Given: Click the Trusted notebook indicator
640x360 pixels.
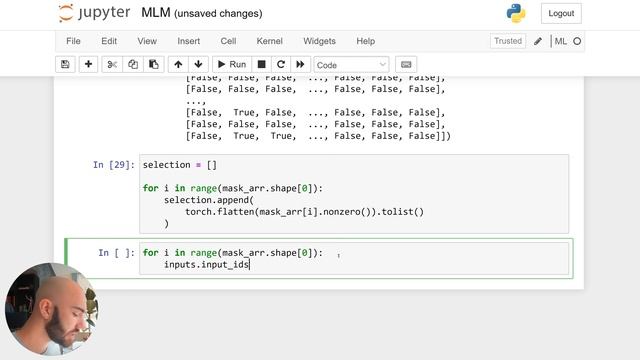Looking at the screenshot, I should coord(508,41).
